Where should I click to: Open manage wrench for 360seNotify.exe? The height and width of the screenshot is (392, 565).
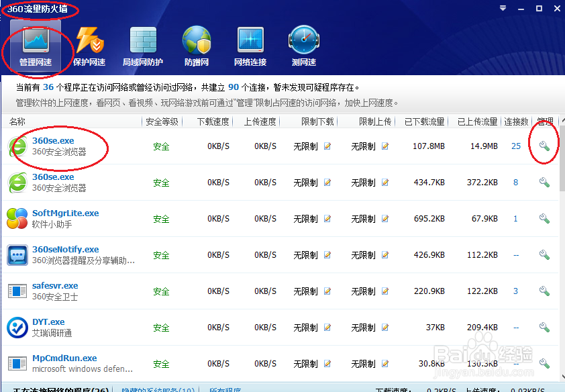pos(544,254)
